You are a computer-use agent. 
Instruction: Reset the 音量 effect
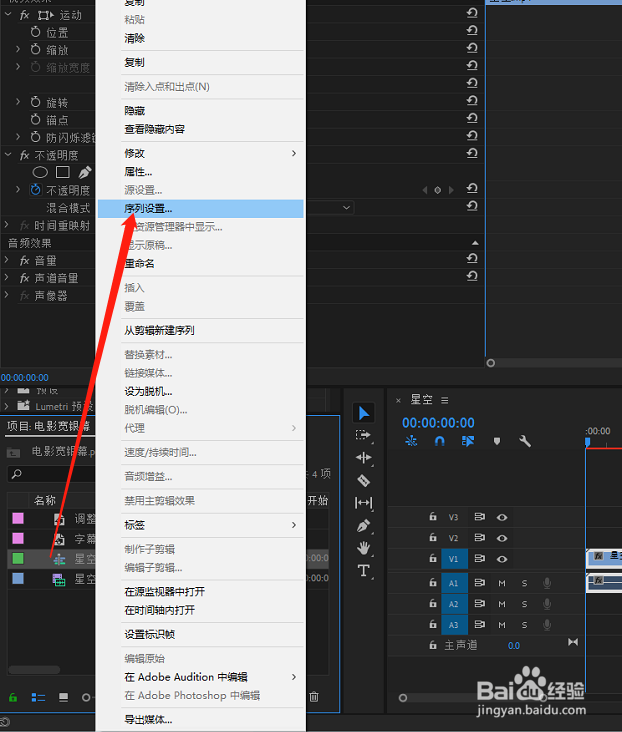click(x=472, y=258)
